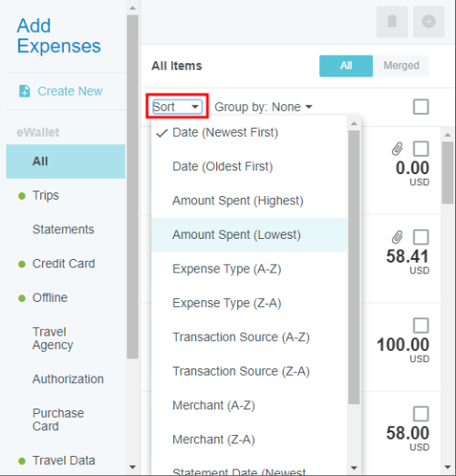The image size is (456, 476).
Task: Click the sort list scrollbar down arrow
Action: click(354, 468)
